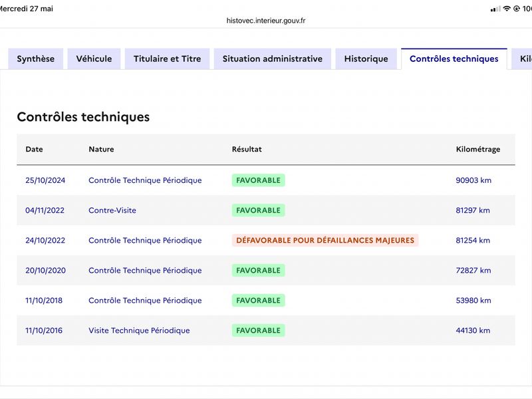
Task: Click the Kilométrage column header
Action: point(478,149)
